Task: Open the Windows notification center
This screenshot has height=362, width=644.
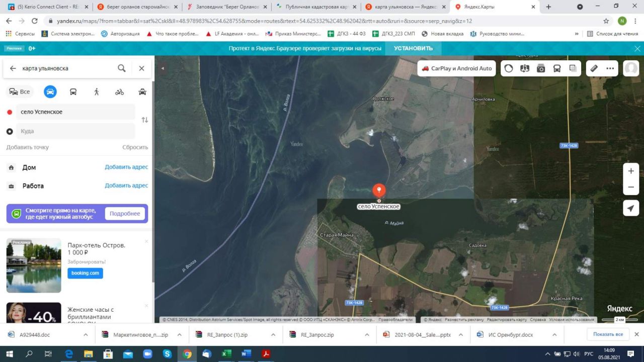Action: [631, 354]
